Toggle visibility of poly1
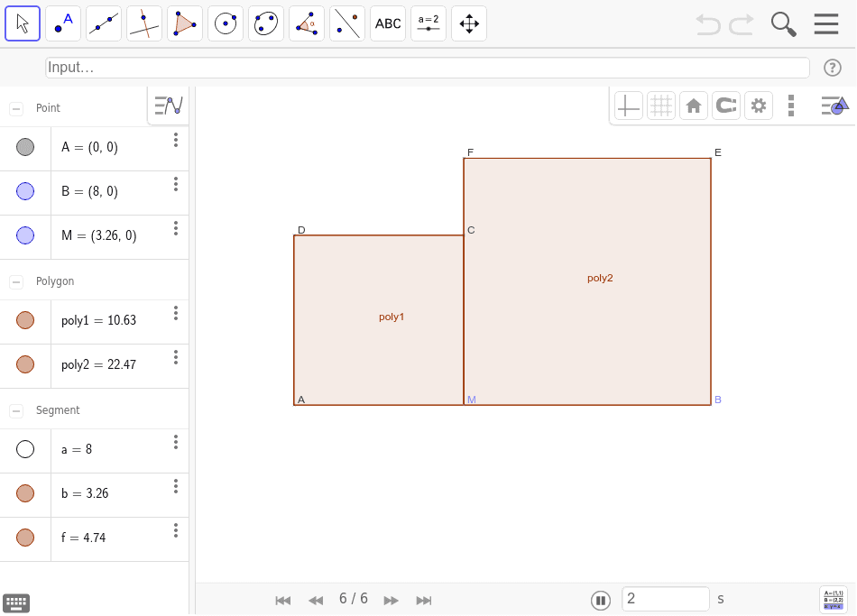The width and height of the screenshot is (857, 616). point(25,320)
